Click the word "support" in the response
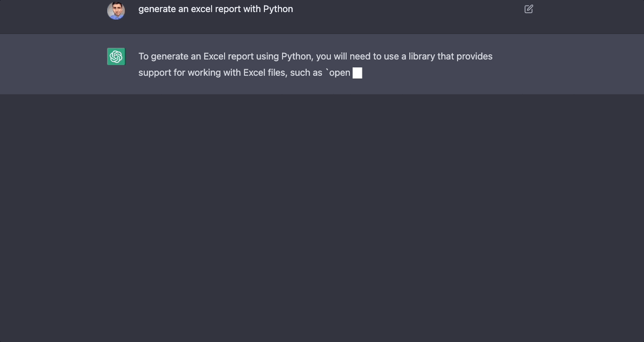 pos(155,72)
